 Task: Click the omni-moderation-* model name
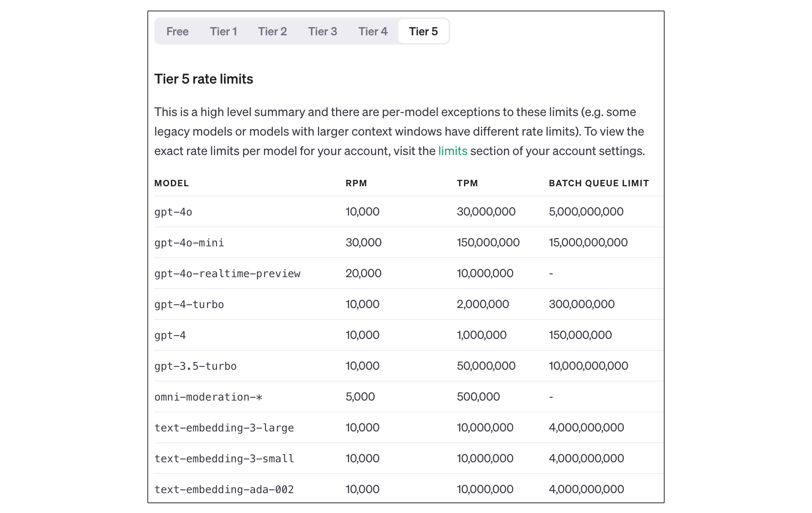[208, 397]
